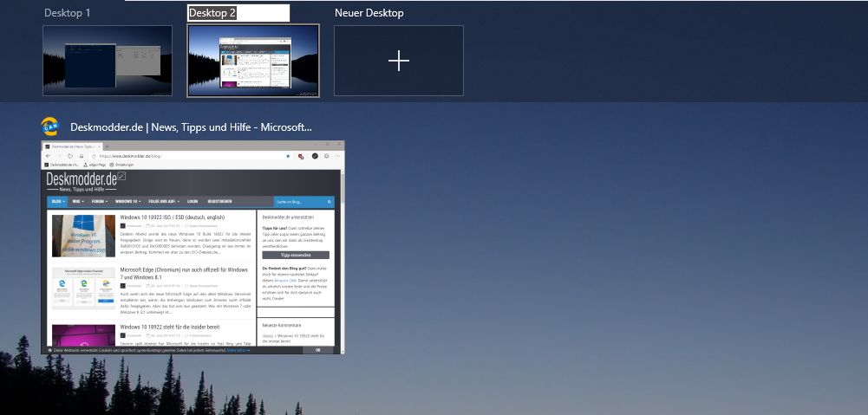
Task: Open the Deskmodder.de browser window preview
Action: 193,247
